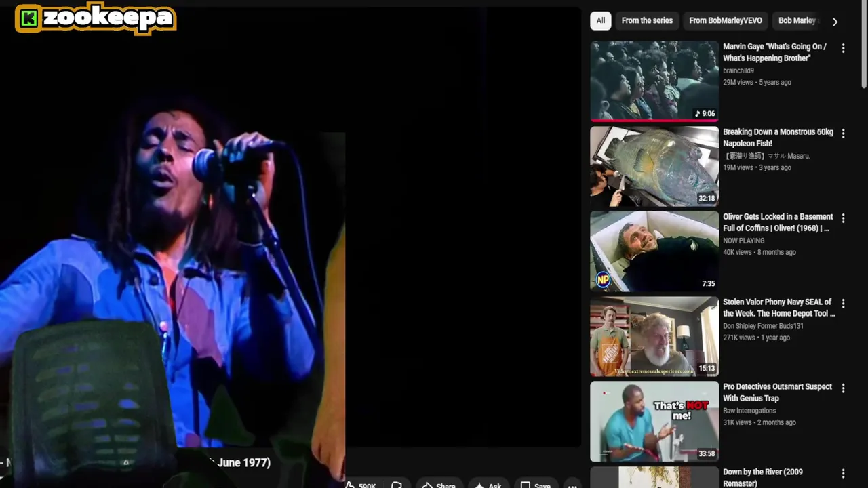Open title Stolen Valor Phony Navy SEAL
Screen dimensions: 868x488
[x=778, y=308]
